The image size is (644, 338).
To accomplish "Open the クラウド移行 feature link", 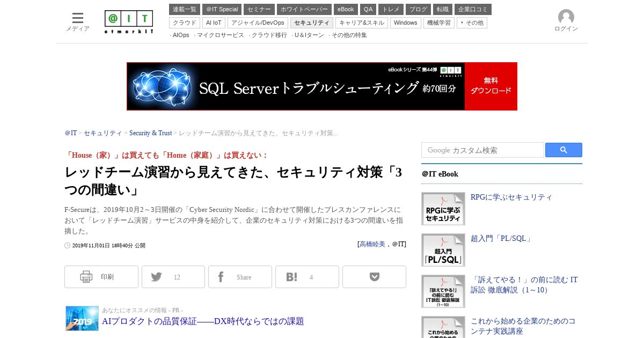I will click(x=269, y=35).
